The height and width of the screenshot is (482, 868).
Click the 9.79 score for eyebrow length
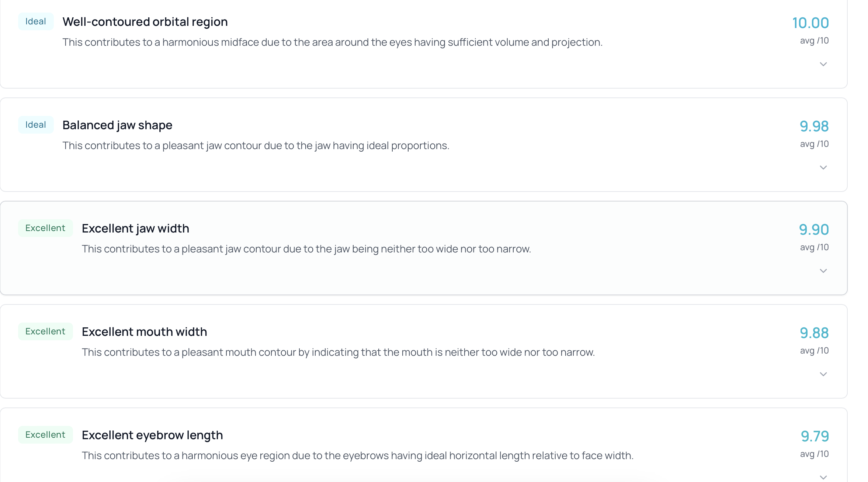(x=815, y=436)
